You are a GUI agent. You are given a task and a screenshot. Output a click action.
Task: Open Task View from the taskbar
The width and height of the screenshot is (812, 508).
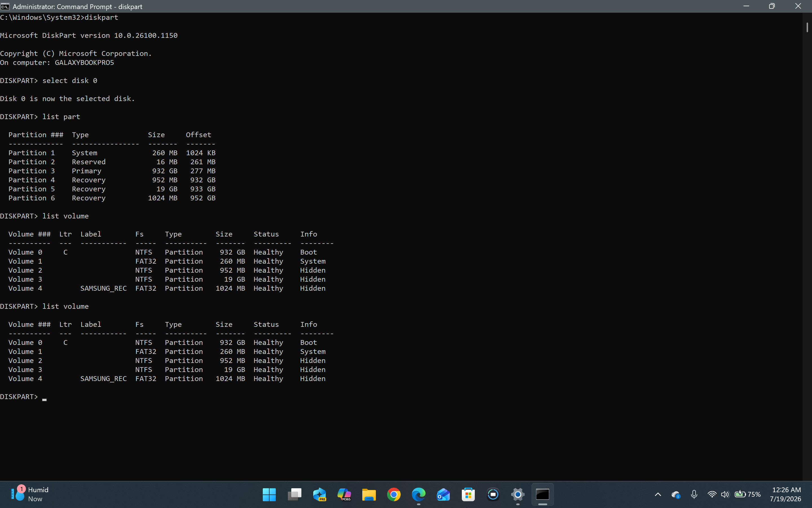coord(294,494)
